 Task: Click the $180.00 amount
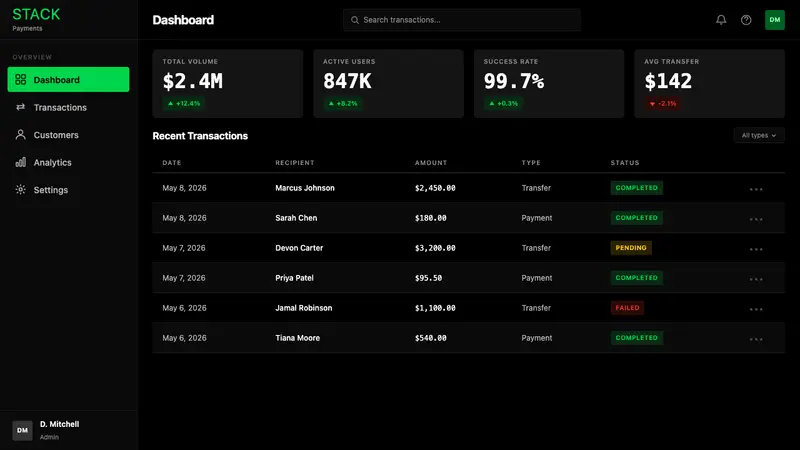coord(431,218)
